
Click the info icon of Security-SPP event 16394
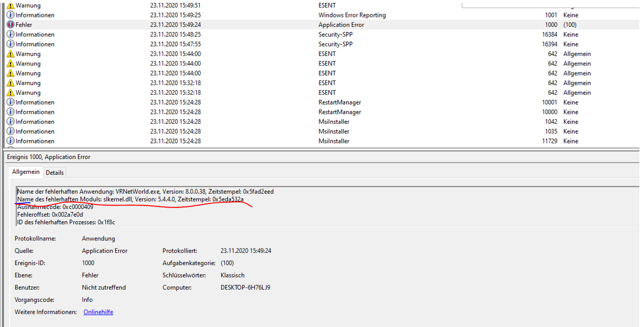click(x=10, y=44)
